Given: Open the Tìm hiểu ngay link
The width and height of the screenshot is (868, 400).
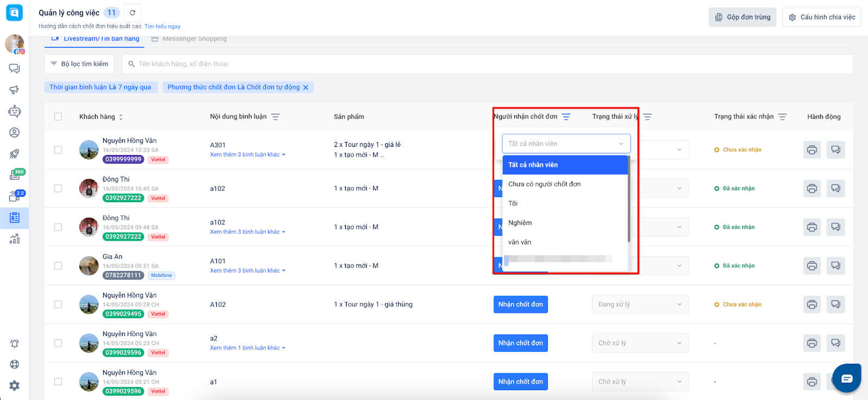Looking at the screenshot, I should pyautogui.click(x=162, y=27).
